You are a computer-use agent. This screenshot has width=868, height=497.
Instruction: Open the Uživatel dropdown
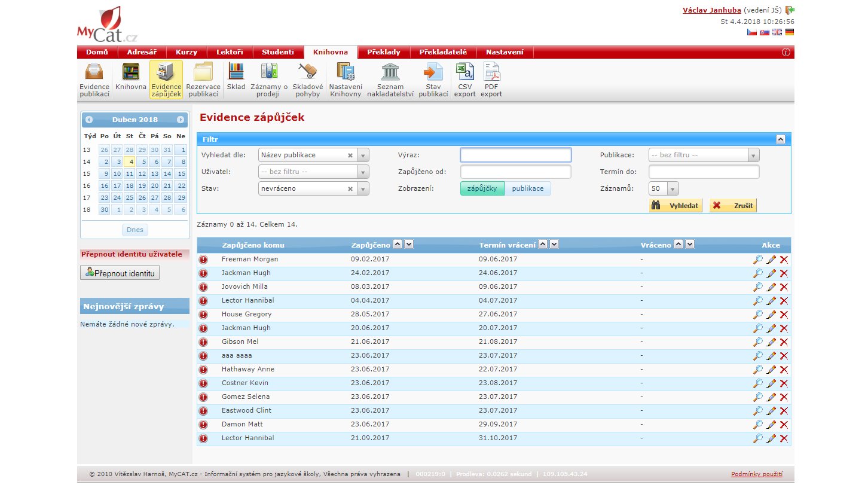[x=363, y=172]
